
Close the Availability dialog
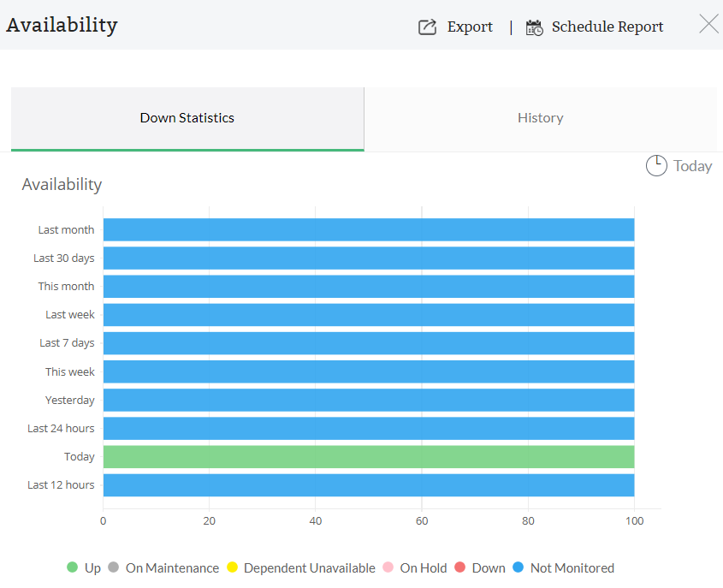tap(708, 24)
